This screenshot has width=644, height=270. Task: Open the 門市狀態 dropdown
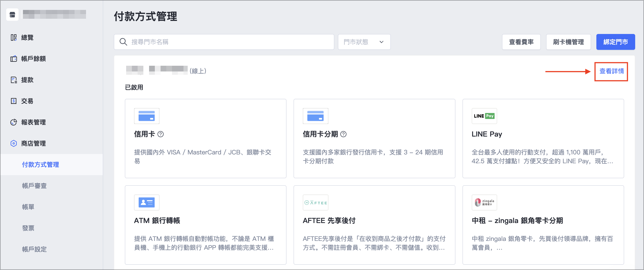[364, 42]
